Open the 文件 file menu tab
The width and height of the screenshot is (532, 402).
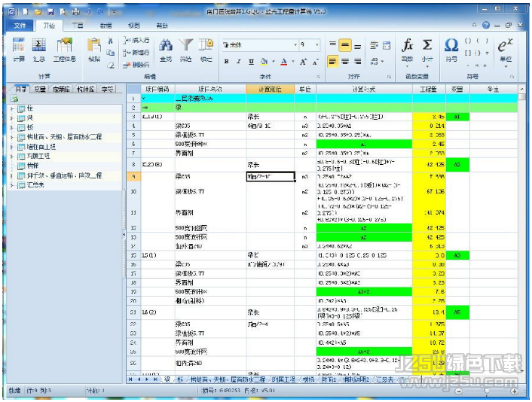(20, 25)
